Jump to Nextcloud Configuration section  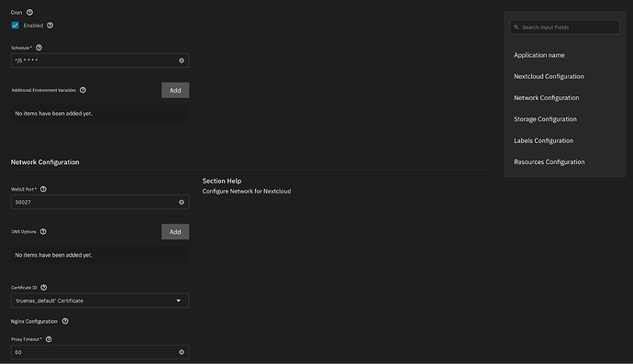tap(549, 77)
